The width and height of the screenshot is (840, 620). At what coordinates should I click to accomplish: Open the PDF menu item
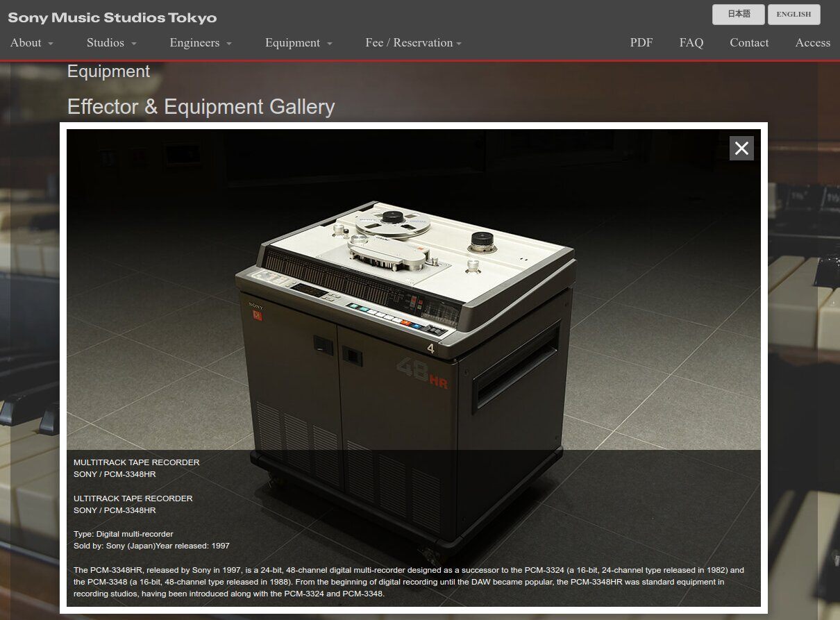click(x=641, y=42)
